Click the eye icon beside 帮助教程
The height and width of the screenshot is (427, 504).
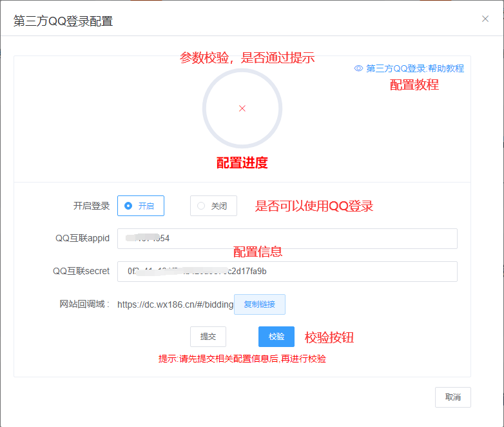[x=358, y=68]
